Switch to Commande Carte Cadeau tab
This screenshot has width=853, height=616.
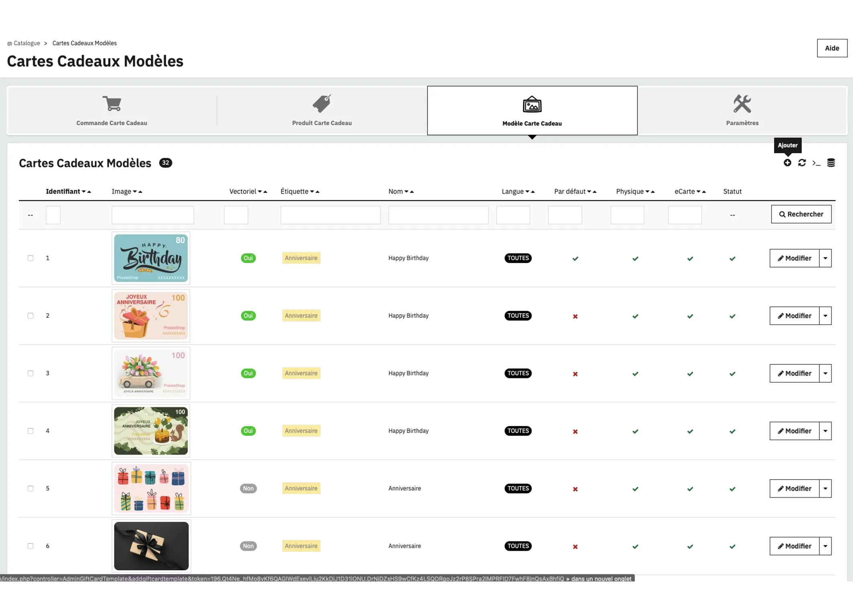(x=112, y=110)
